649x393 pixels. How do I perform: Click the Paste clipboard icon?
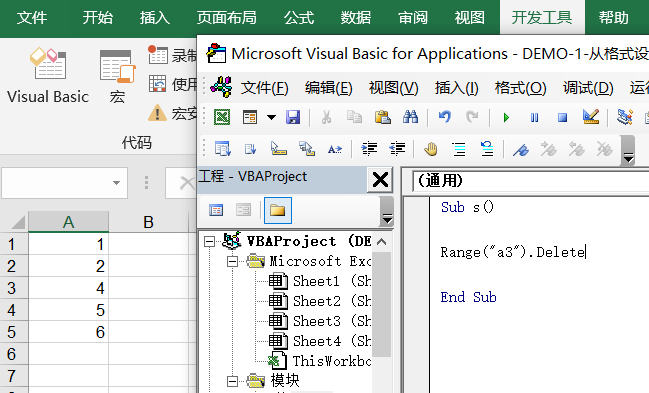point(382,117)
